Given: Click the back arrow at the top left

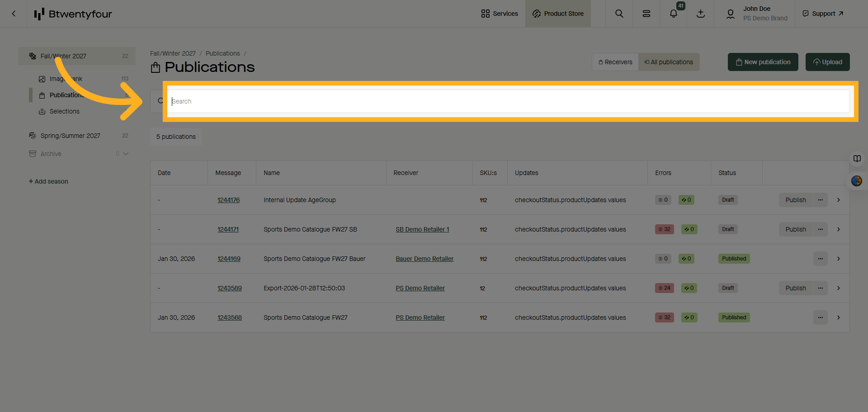Looking at the screenshot, I should click(x=14, y=14).
